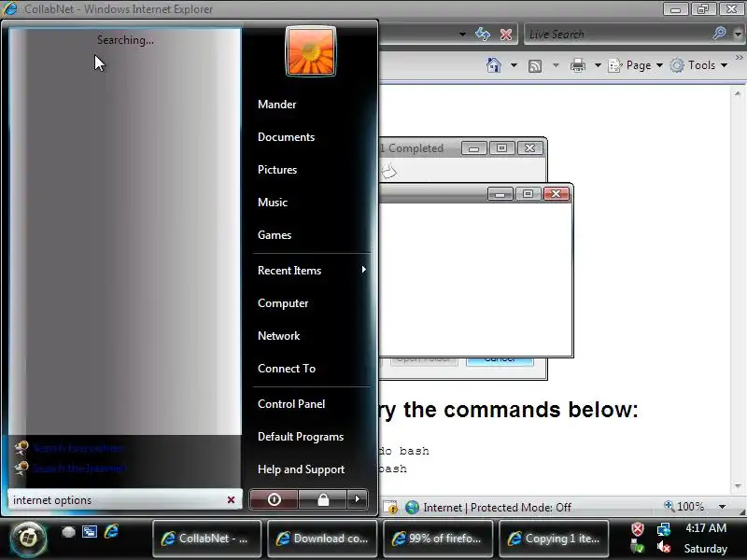The image size is (747, 560).
Task: Click the user account flower picture
Action: click(x=311, y=51)
